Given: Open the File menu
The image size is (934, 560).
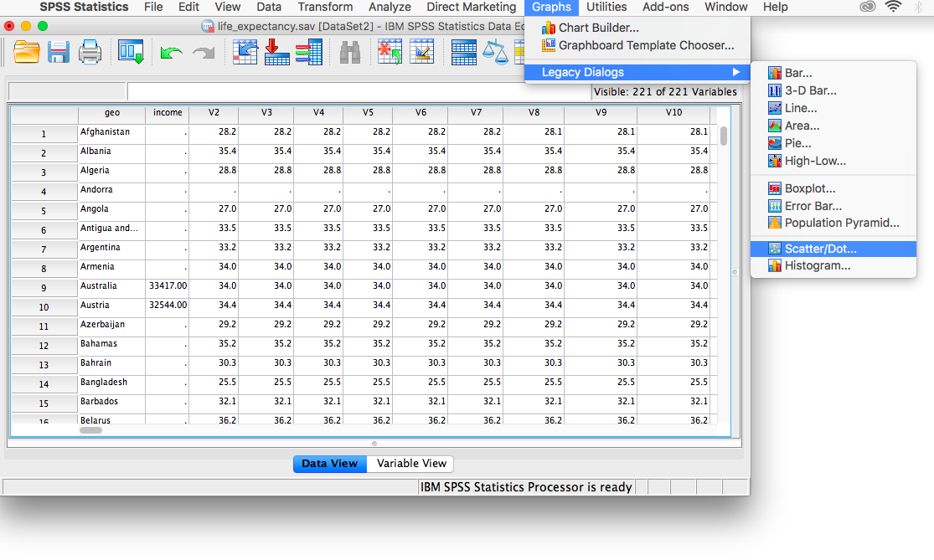Looking at the screenshot, I should tap(153, 8).
